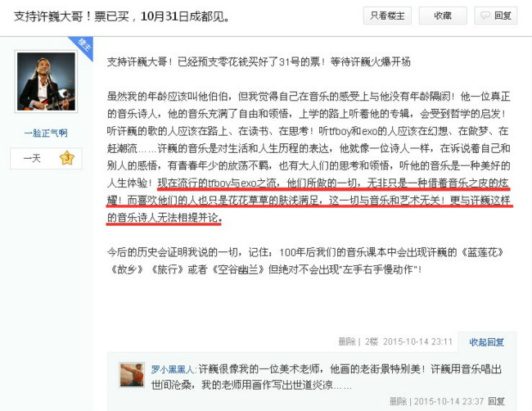Viewport: 532px width, 411px height.
Task: Click the 一天 level title box
Action: (46, 158)
